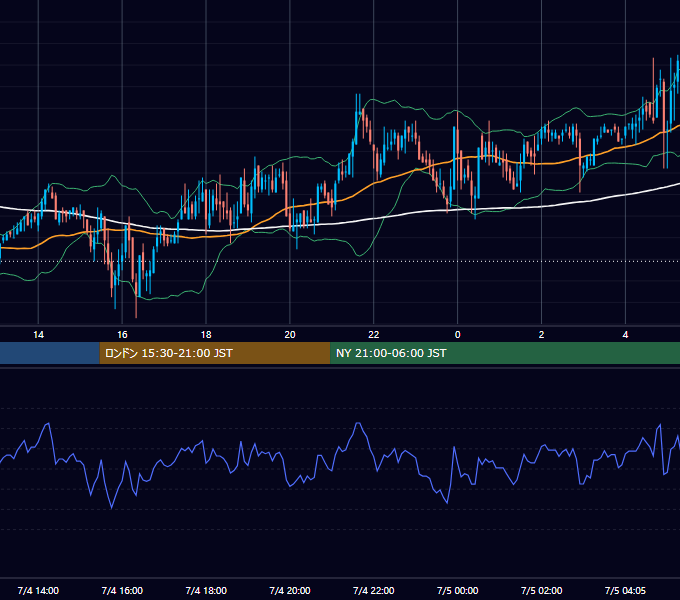Click the '20' hour label on price chart axis

(x=290, y=335)
